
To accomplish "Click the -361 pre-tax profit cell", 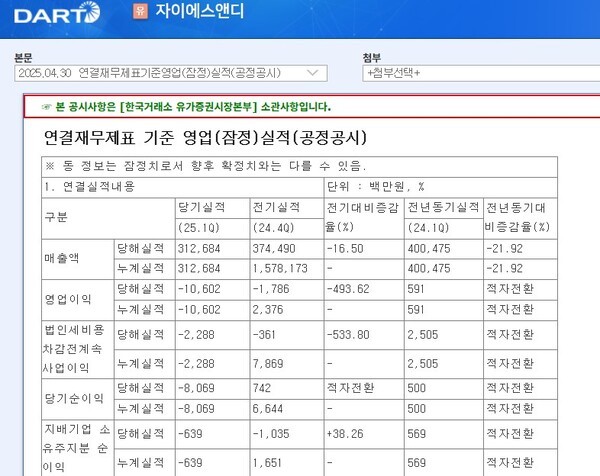I will (x=287, y=335).
